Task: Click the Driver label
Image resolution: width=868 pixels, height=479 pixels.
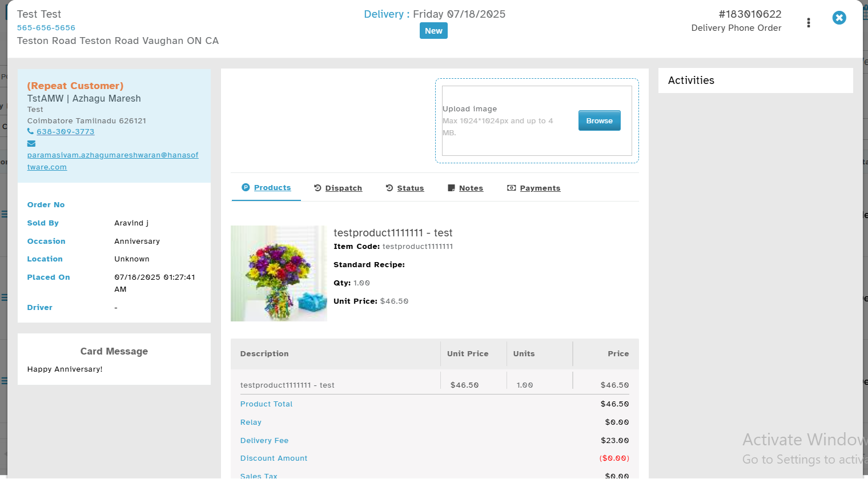Action: coord(40,307)
